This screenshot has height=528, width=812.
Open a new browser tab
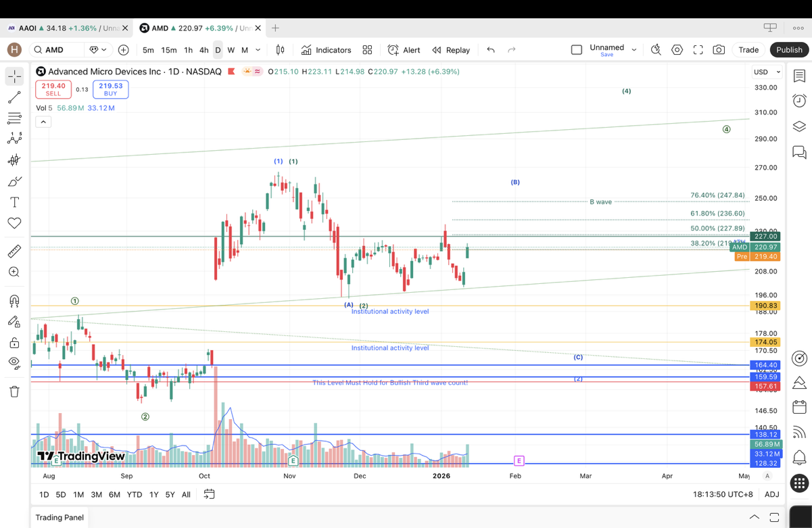(275, 28)
